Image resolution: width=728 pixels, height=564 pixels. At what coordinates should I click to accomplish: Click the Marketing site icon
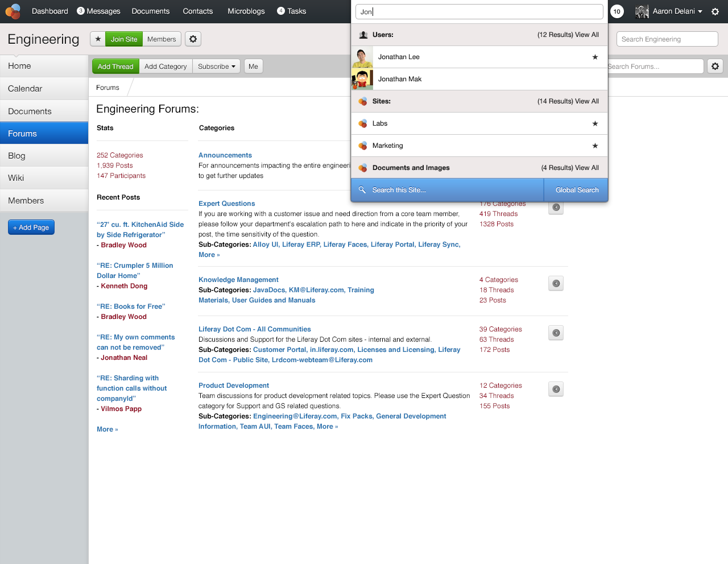(x=363, y=146)
